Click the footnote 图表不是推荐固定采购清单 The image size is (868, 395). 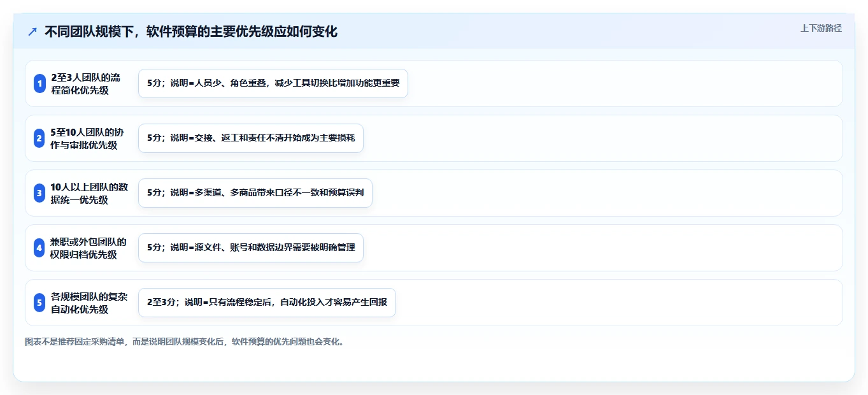coord(185,341)
